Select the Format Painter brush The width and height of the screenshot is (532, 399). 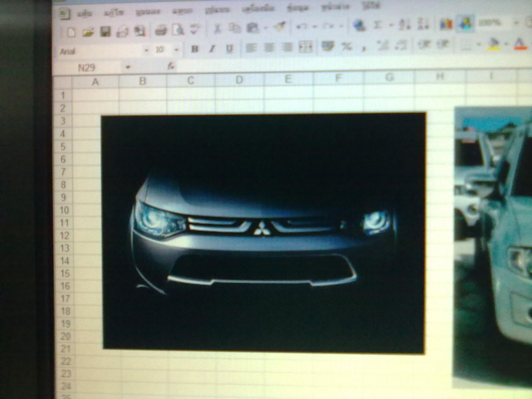279,26
